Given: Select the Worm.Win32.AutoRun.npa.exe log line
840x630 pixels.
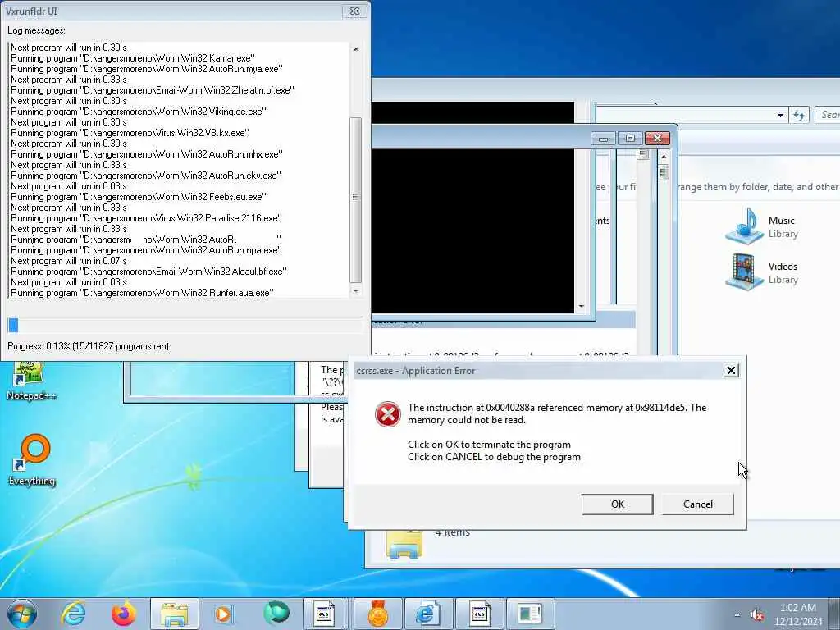Looking at the screenshot, I should 146,250.
